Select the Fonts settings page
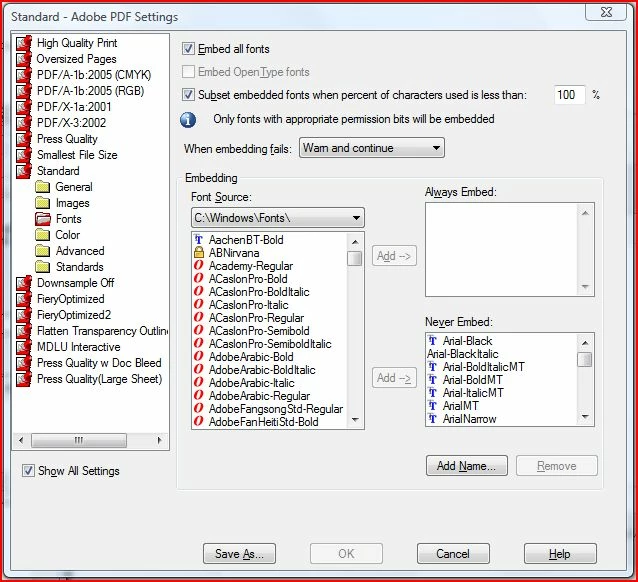 tap(68, 219)
